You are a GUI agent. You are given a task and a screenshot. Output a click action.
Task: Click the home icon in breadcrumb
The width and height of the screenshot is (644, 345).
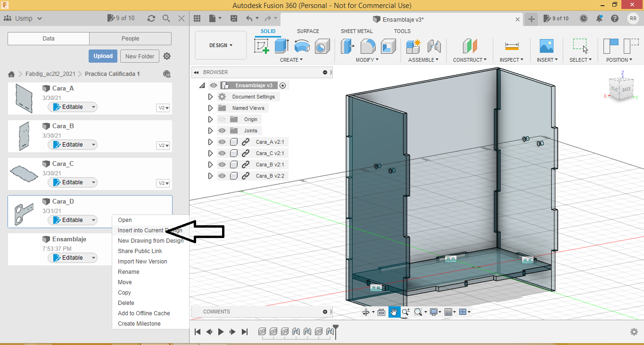point(11,74)
